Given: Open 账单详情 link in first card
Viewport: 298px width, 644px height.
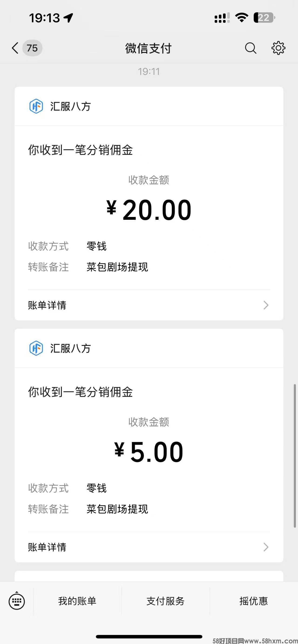Looking at the screenshot, I should click(47, 305).
